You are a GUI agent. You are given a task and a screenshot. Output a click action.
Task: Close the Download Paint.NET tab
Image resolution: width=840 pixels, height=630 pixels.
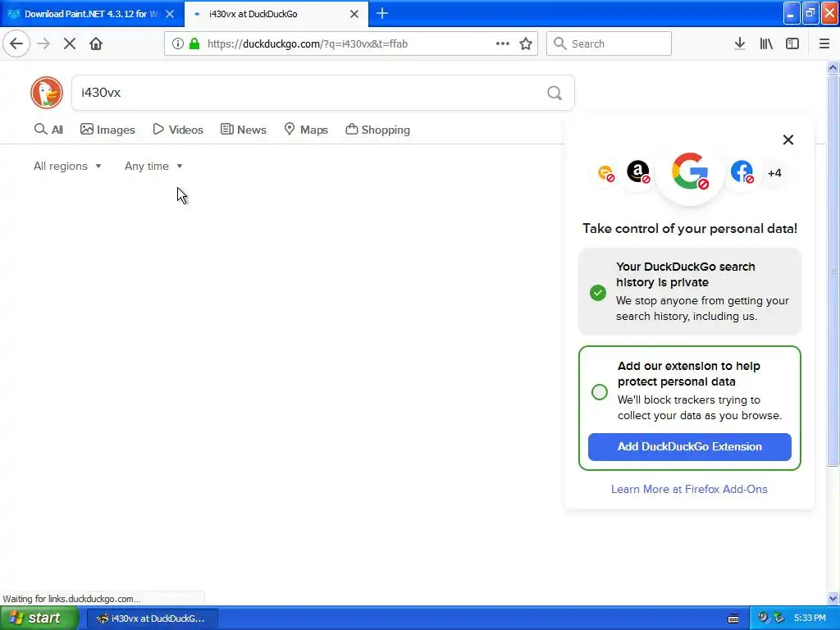170,14
